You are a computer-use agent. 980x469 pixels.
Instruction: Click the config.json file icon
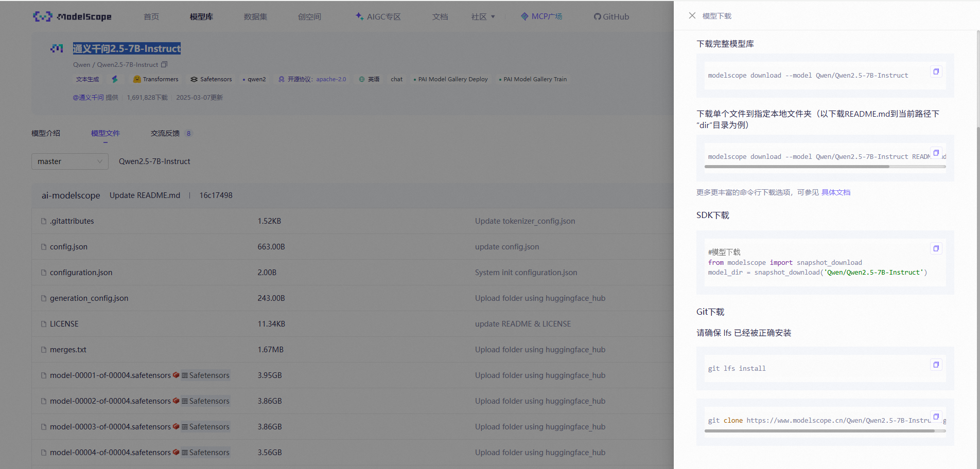(x=44, y=247)
